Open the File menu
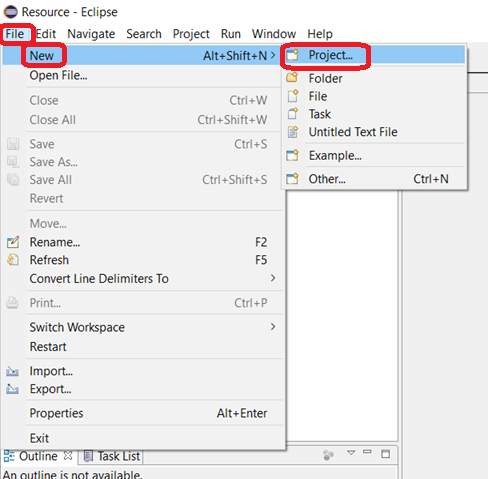Viewport: 488px width, 479px height. pos(15,34)
